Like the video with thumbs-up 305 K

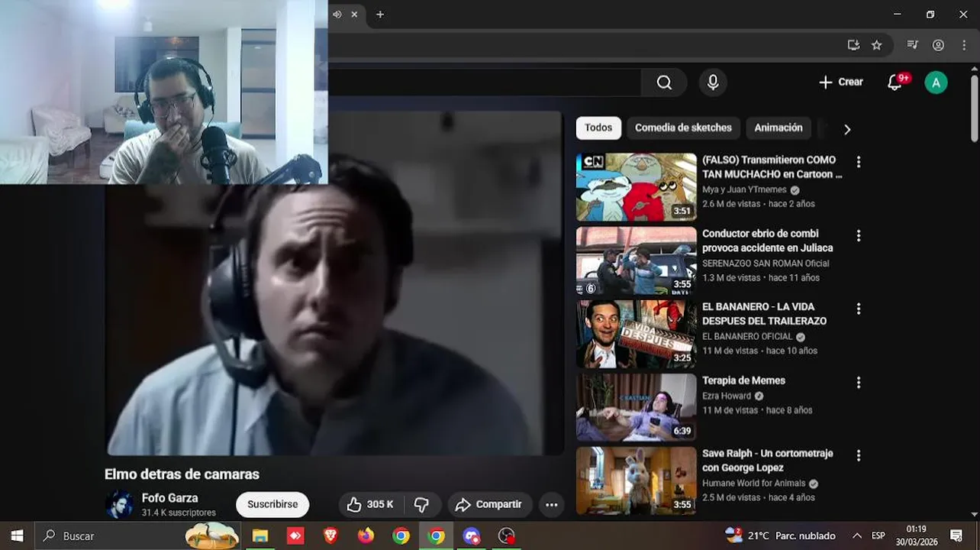click(x=370, y=504)
